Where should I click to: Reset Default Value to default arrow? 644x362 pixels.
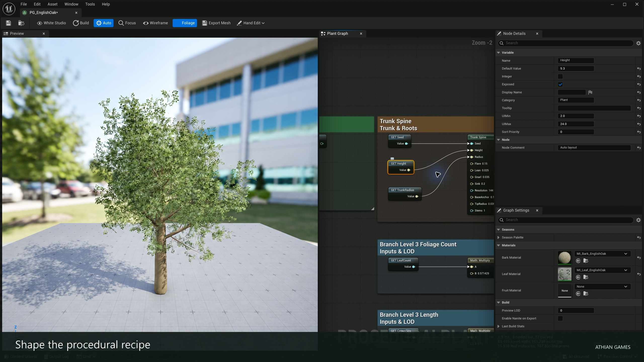[639, 69]
